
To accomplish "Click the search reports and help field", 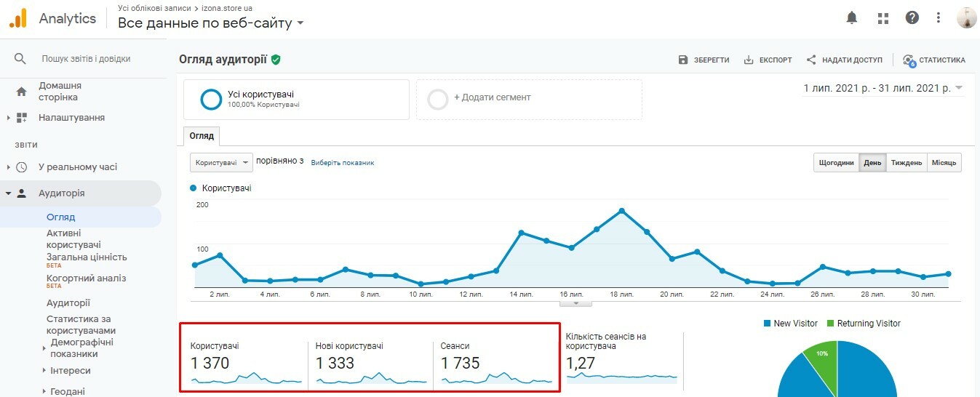I will 86,59.
